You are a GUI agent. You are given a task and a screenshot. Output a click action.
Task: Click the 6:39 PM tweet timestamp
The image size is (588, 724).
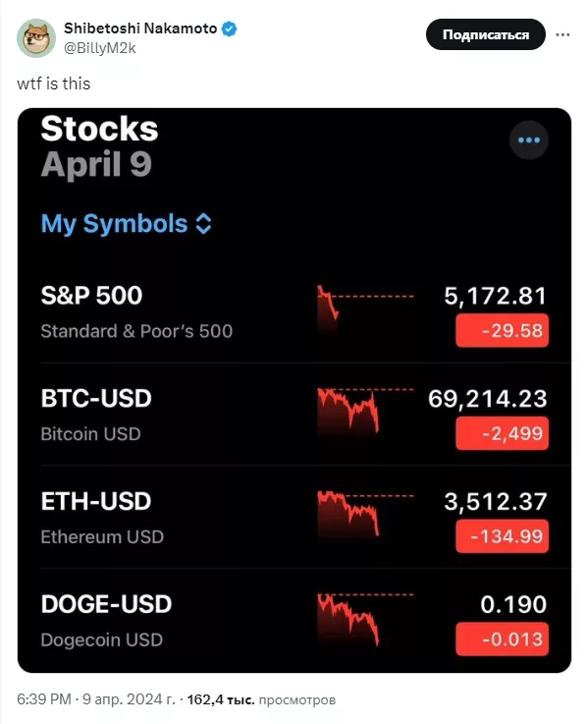(x=44, y=699)
